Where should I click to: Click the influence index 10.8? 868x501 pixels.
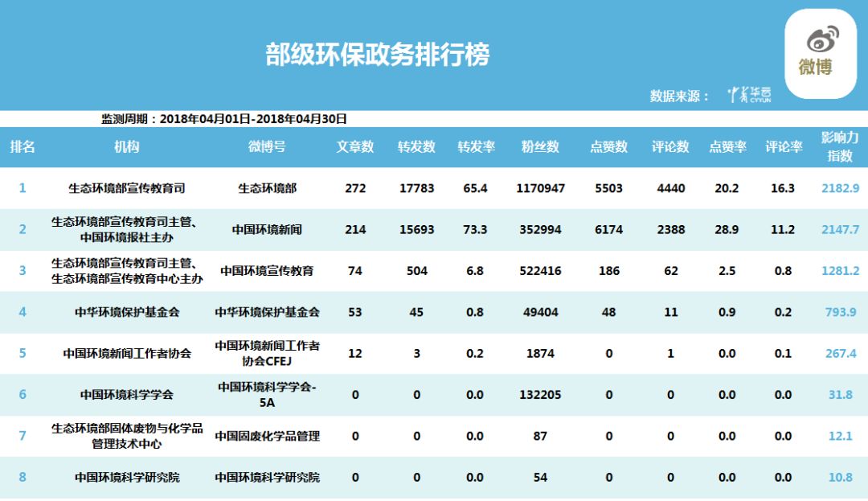[841, 477]
